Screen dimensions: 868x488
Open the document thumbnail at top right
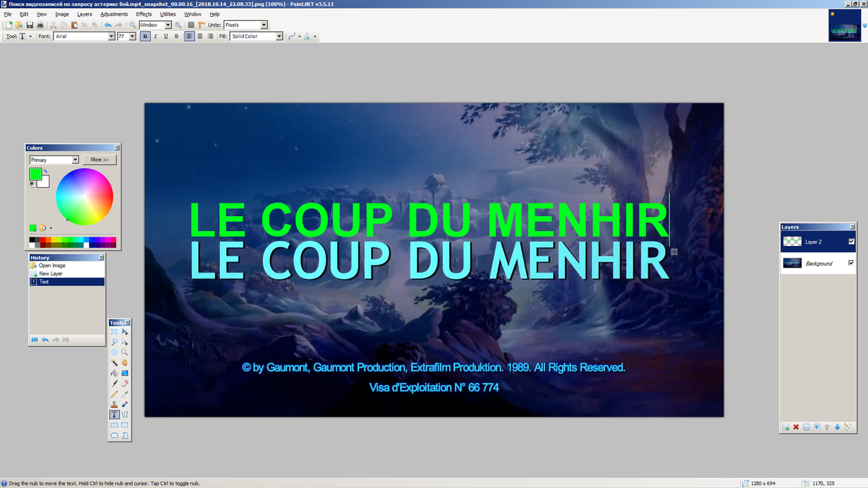pos(844,26)
